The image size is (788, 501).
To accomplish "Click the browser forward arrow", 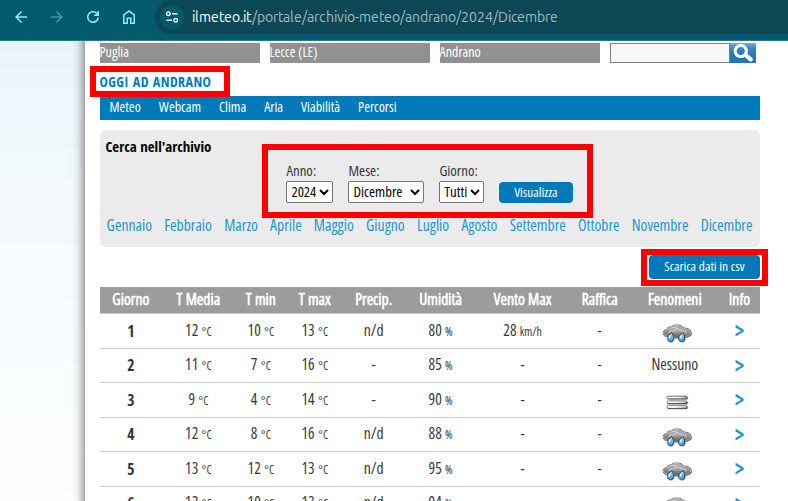I will [x=57, y=17].
